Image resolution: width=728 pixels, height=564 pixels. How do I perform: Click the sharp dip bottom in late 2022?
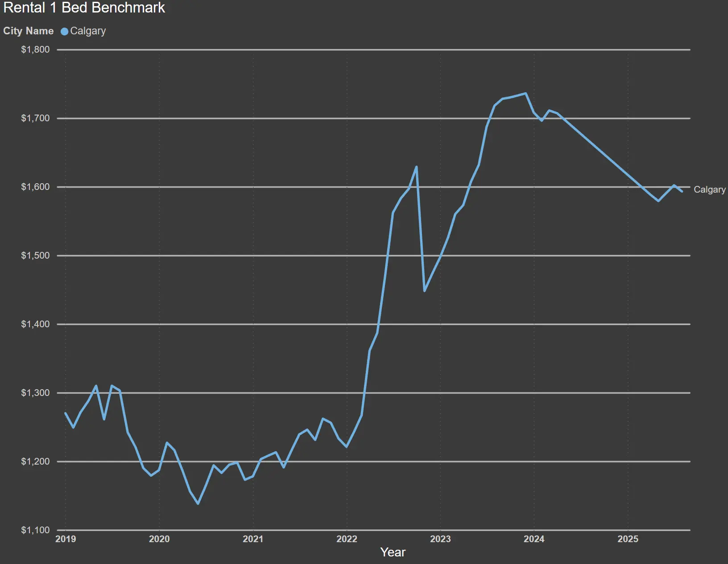pos(424,291)
